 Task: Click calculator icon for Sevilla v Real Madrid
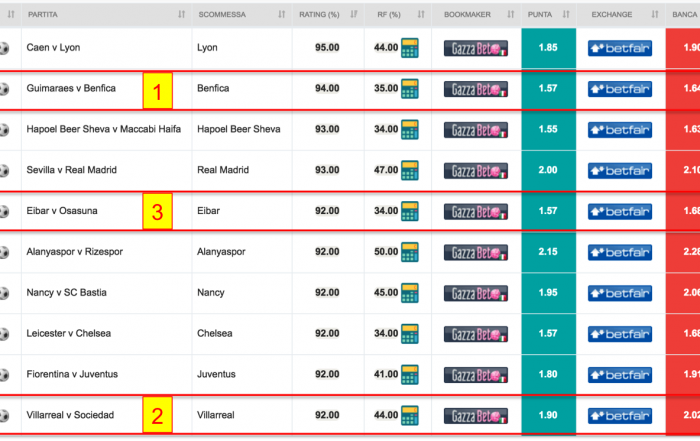[409, 170]
